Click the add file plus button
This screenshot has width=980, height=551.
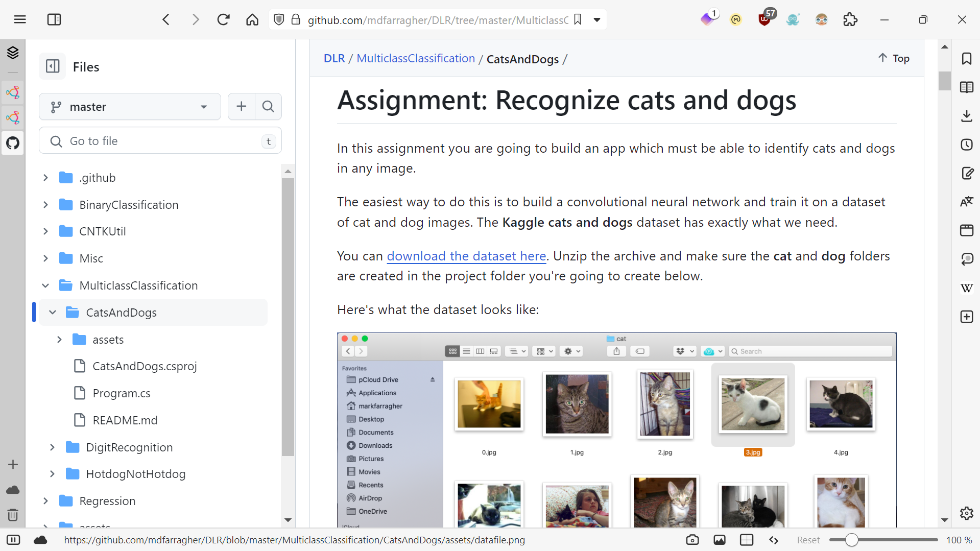pos(242,107)
